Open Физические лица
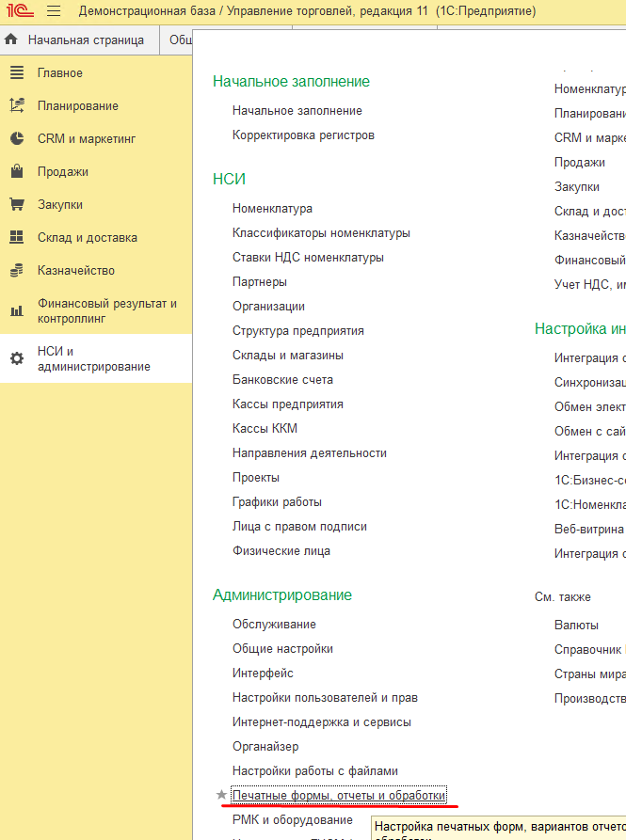 (281, 551)
